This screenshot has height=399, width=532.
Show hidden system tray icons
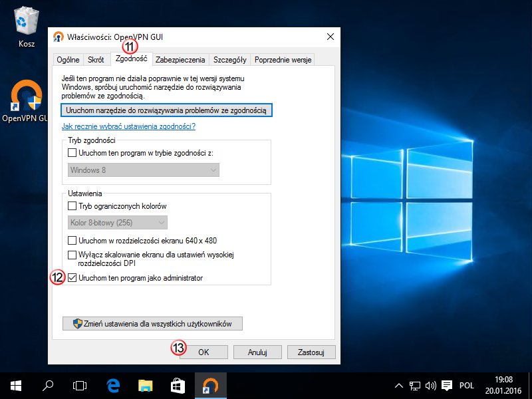coord(399,386)
